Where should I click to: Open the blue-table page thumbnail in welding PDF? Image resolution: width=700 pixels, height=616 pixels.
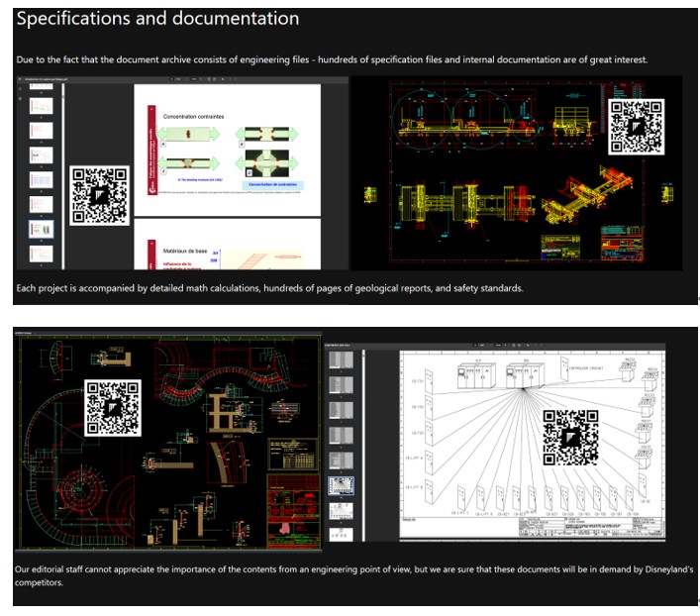[x=41, y=179]
